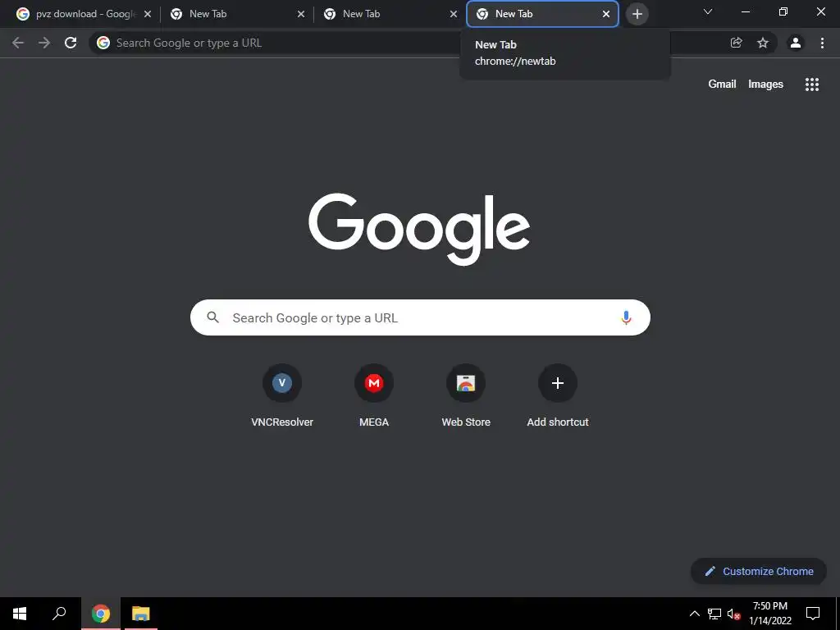
Task: Open Windows taskbar search
Action: [59, 614]
